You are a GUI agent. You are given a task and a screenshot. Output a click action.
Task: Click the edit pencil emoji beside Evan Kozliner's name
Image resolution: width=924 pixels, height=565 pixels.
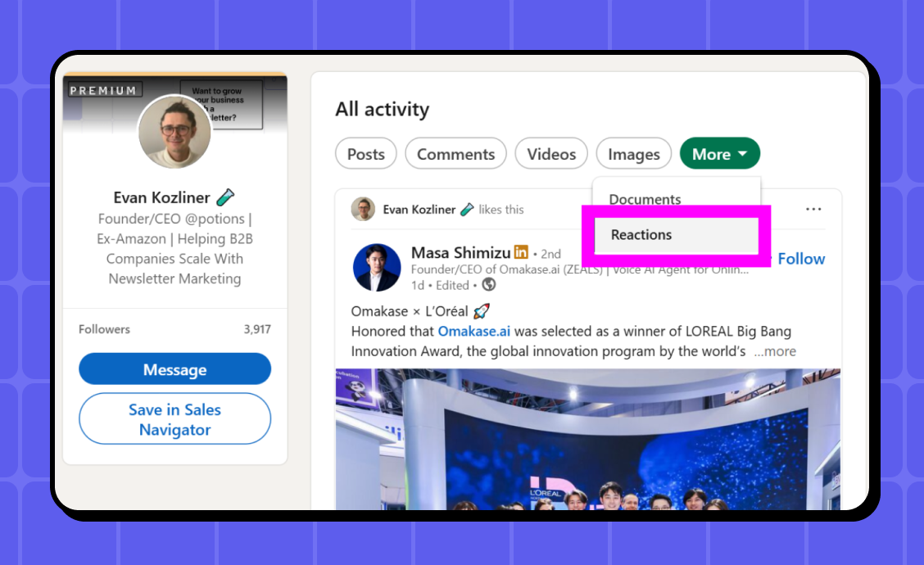[227, 197]
